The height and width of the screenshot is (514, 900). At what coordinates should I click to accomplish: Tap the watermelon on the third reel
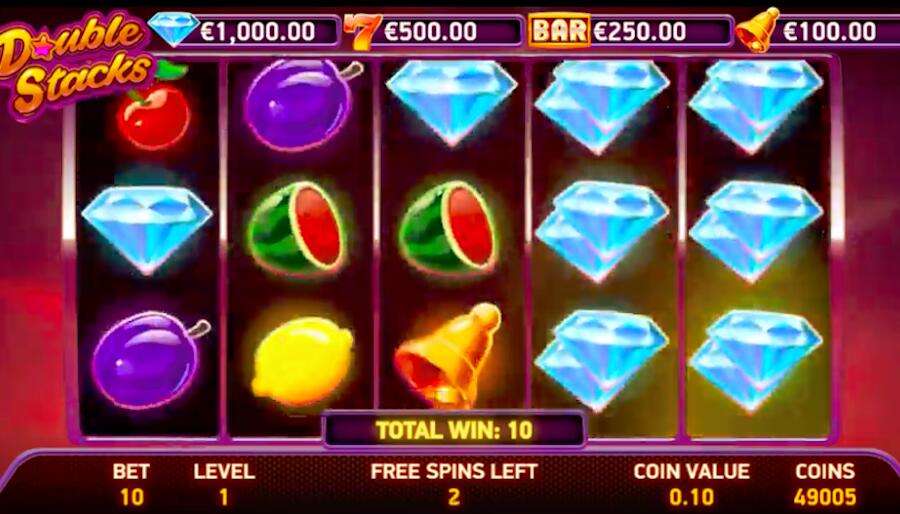pos(449,228)
